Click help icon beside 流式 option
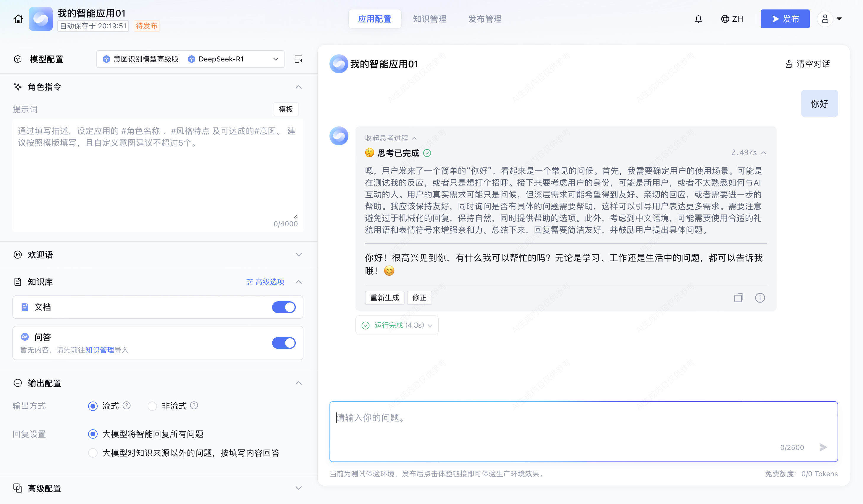The height and width of the screenshot is (504, 863). [x=127, y=405]
